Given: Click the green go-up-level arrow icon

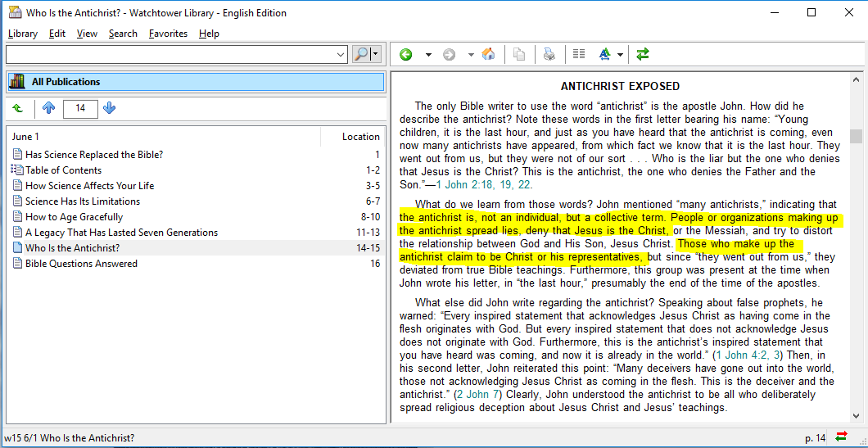Looking at the screenshot, I should coord(18,108).
